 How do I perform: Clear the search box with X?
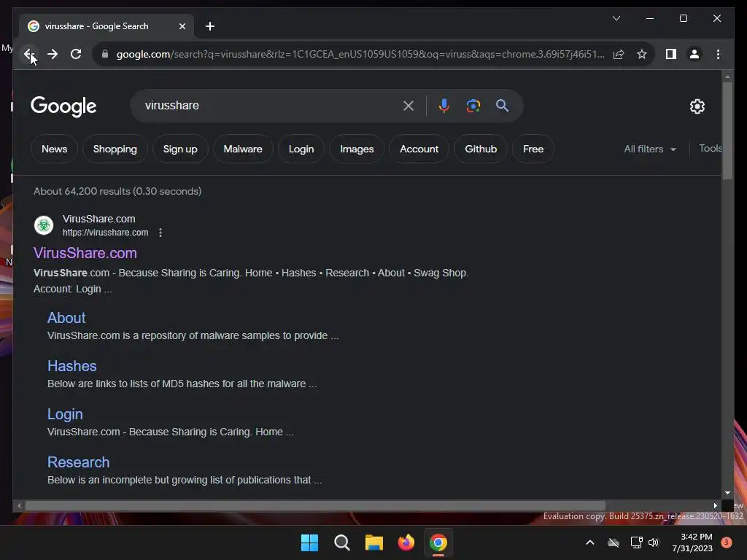pyautogui.click(x=409, y=105)
